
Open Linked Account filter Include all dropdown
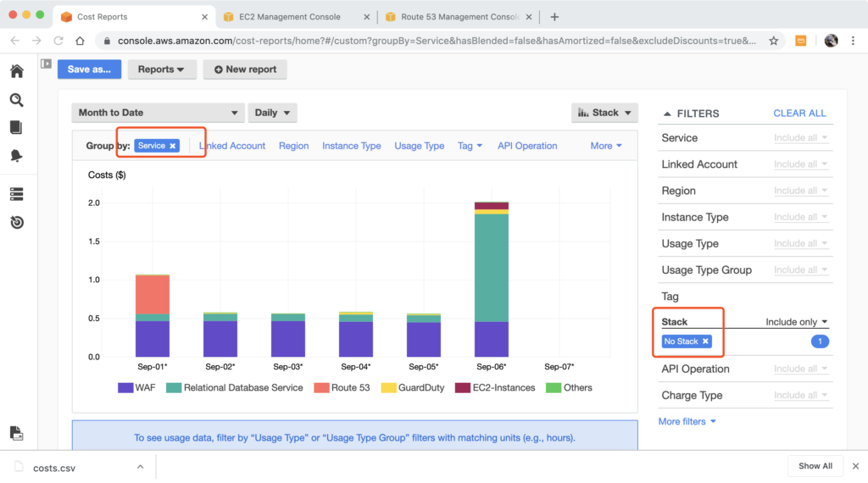pos(800,164)
